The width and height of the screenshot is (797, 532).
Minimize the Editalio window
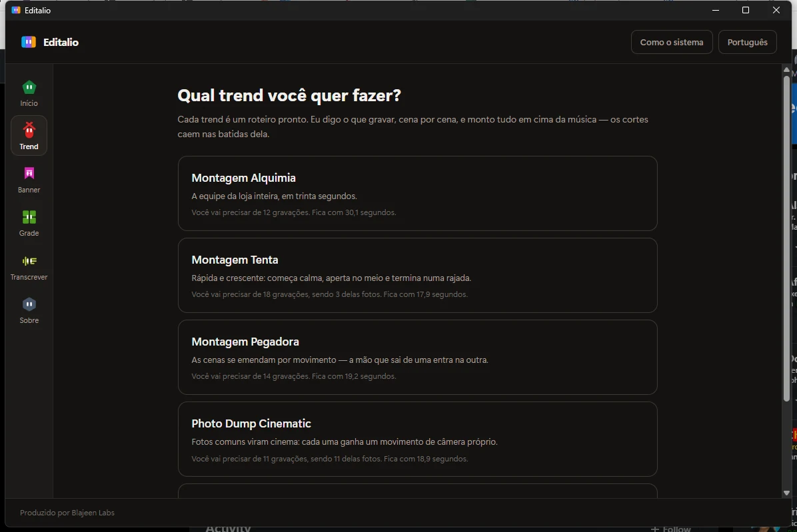click(x=716, y=10)
